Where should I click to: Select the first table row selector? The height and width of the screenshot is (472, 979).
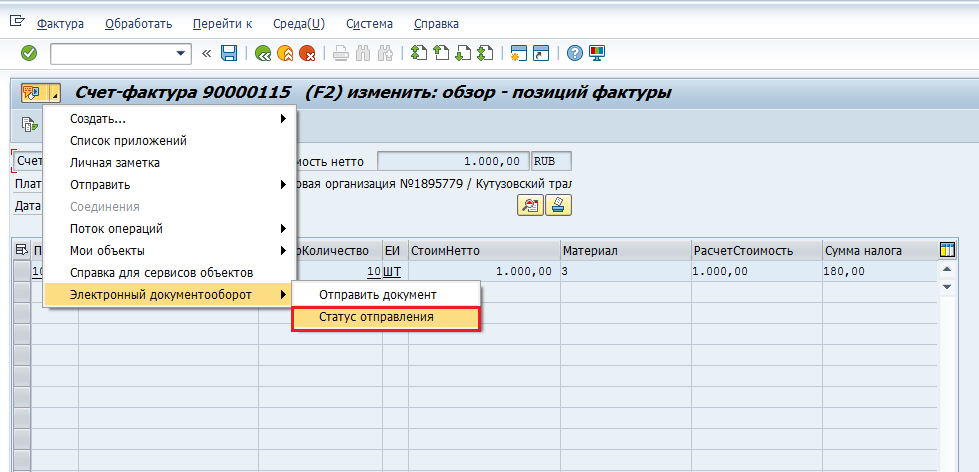(x=21, y=271)
